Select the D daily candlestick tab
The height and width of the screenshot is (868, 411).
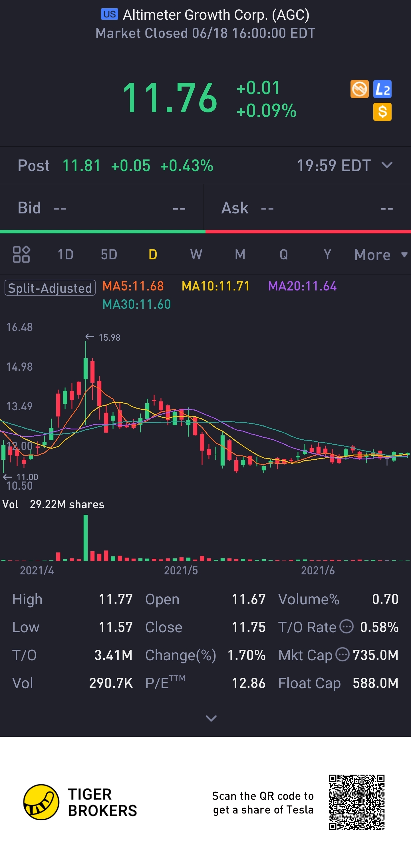point(153,255)
